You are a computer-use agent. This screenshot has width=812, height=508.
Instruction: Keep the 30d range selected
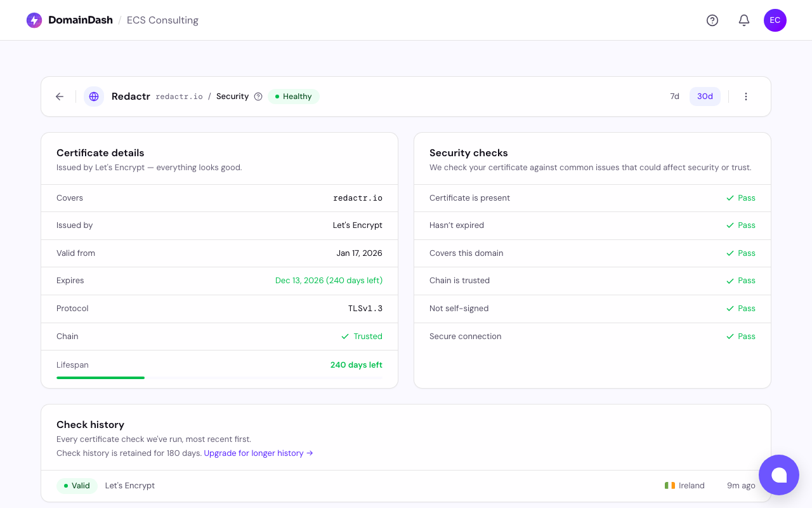[x=705, y=96]
